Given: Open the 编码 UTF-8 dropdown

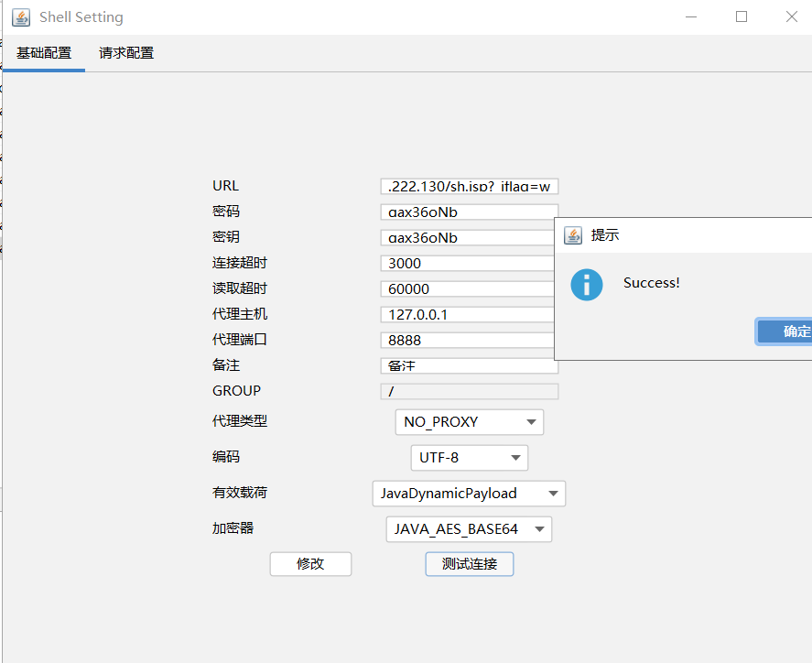Looking at the screenshot, I should pyautogui.click(x=470, y=457).
